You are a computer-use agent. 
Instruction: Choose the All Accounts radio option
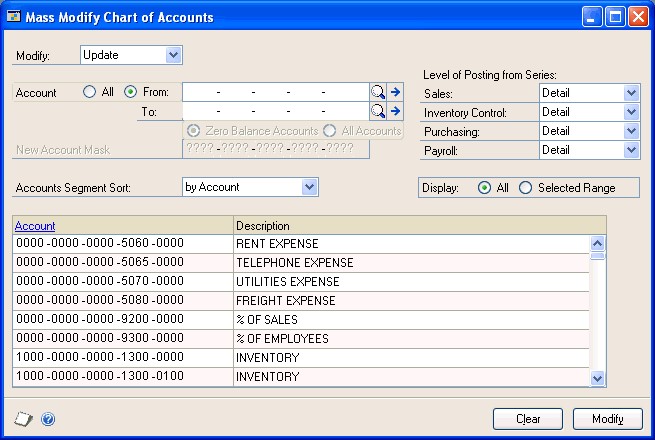tap(329, 131)
